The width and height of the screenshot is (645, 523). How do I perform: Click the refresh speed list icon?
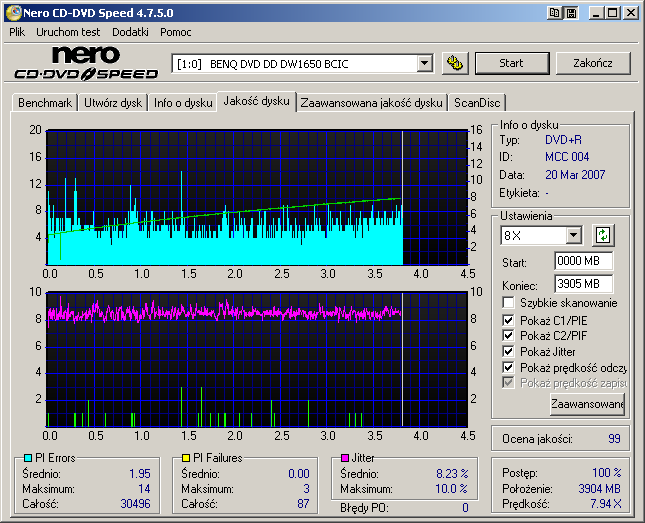pos(603,235)
